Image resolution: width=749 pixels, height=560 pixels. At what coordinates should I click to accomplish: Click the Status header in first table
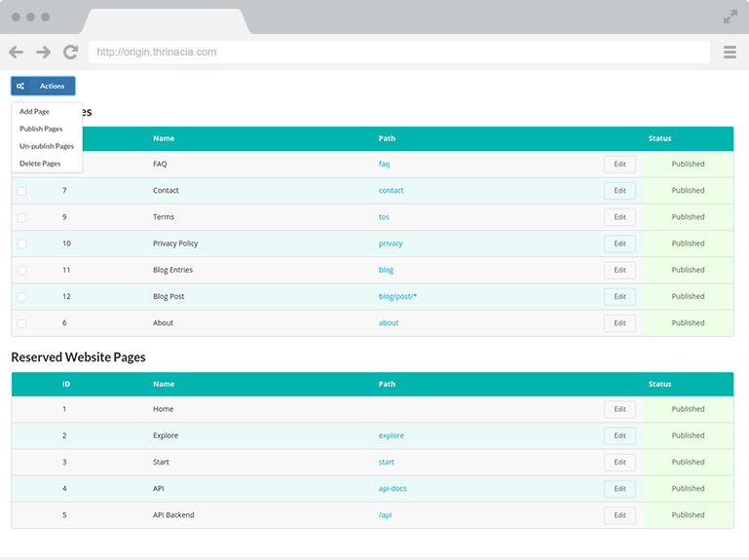659,138
